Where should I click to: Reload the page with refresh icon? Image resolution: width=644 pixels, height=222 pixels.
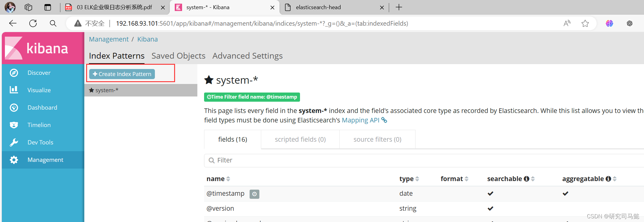pyautogui.click(x=33, y=23)
